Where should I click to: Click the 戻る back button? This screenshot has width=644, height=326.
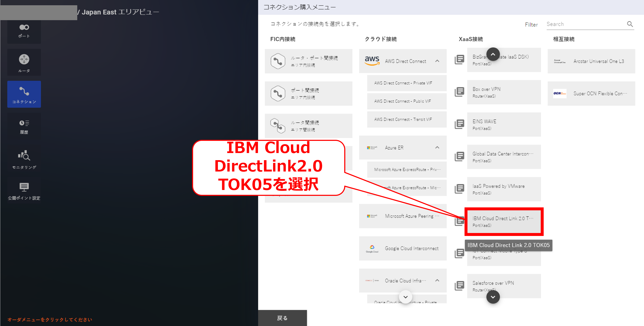click(282, 318)
